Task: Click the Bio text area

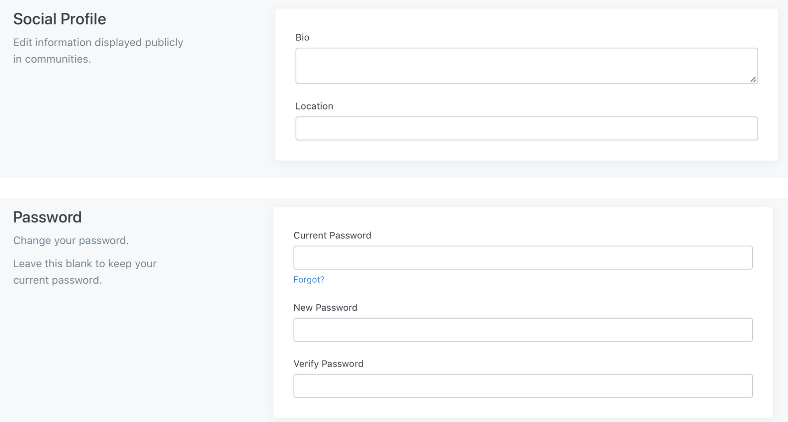Action: [526, 66]
